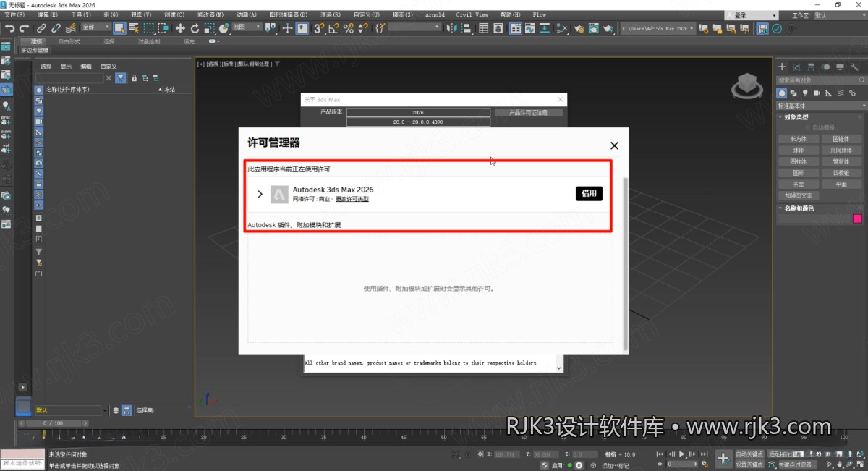Switch to the 自由形式 ribbon tab
Viewport: 868px width, 471px height.
(x=69, y=41)
